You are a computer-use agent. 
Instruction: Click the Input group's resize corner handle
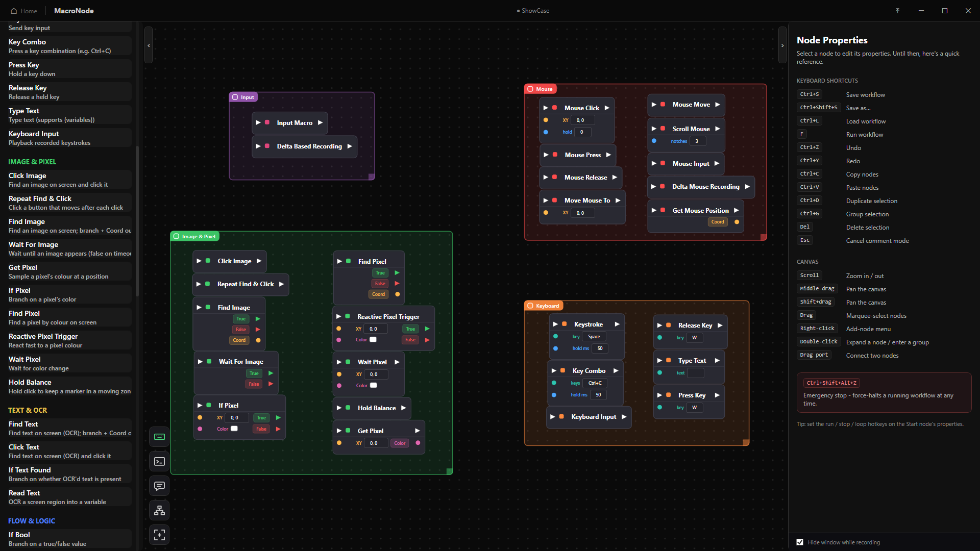[372, 177]
